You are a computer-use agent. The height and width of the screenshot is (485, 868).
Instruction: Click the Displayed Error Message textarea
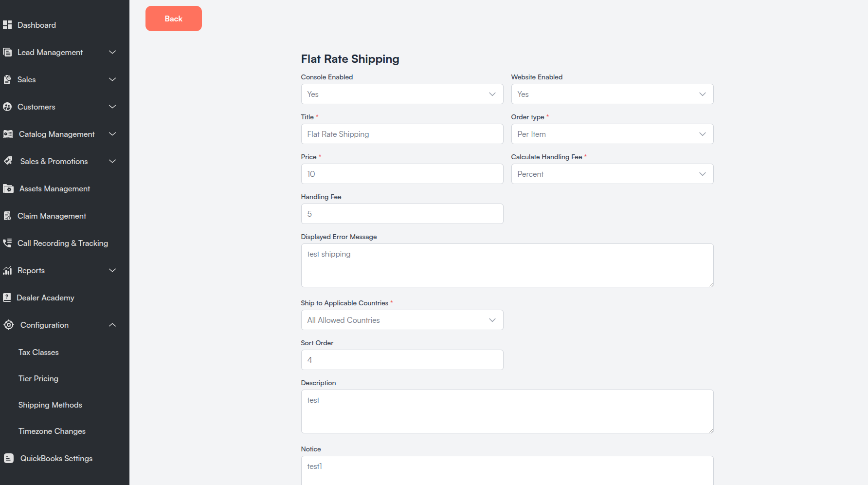[507, 265]
